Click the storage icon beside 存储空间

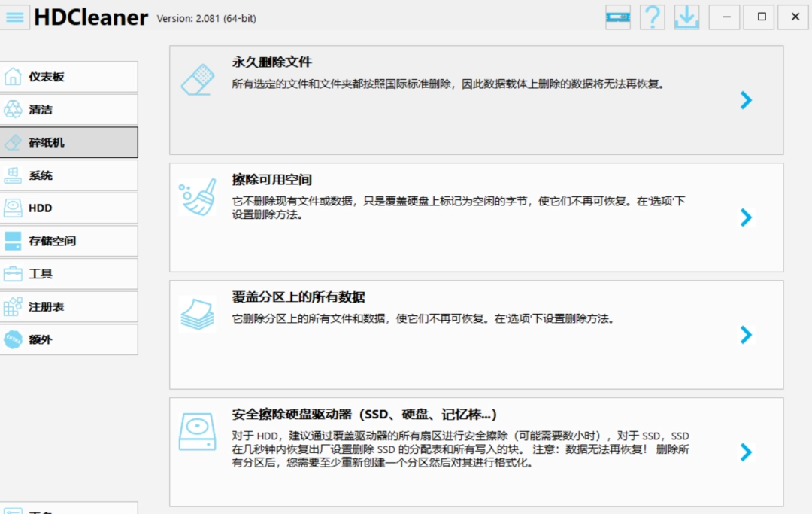pyautogui.click(x=13, y=241)
